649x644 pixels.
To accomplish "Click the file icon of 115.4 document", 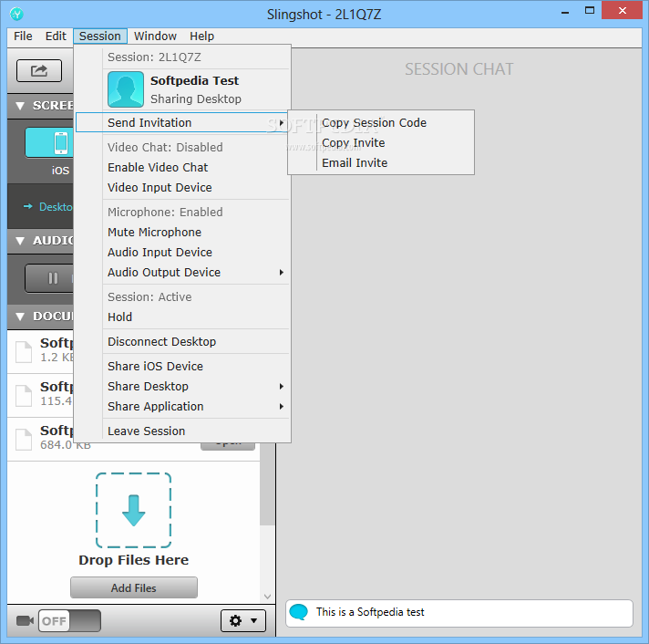I will pyautogui.click(x=24, y=396).
